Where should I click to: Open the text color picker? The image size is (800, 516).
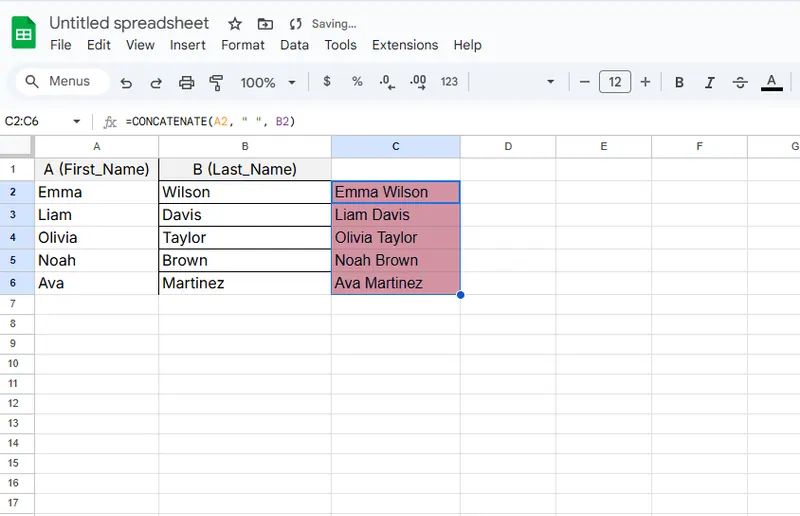coord(771,83)
